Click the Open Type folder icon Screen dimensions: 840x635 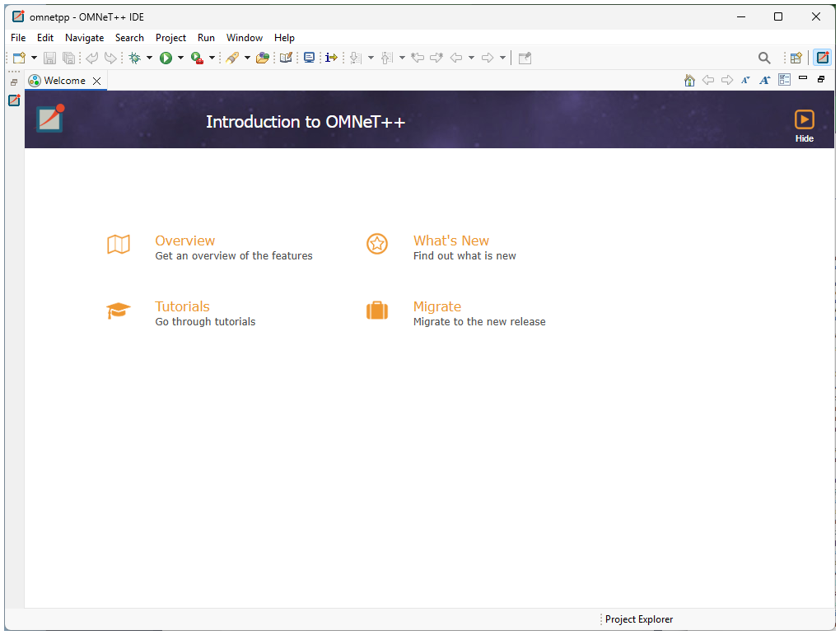pyautogui.click(x=263, y=58)
